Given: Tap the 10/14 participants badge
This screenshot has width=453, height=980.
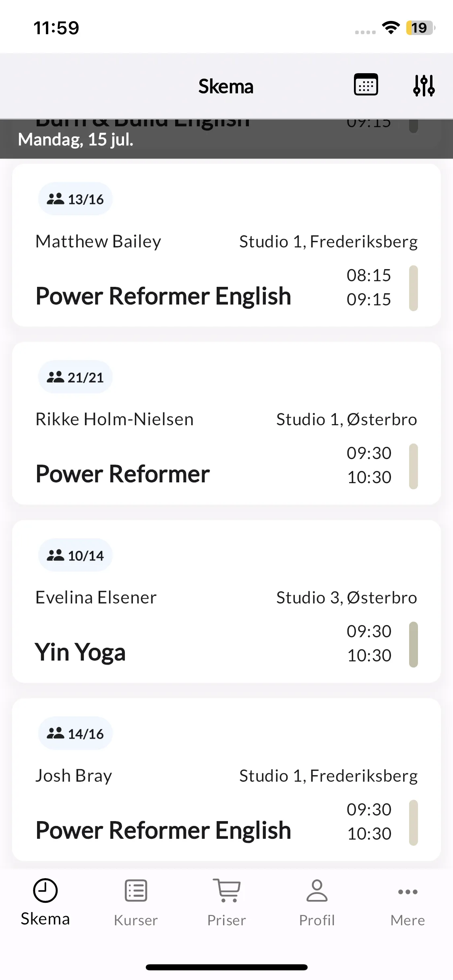Looking at the screenshot, I should click(x=75, y=555).
